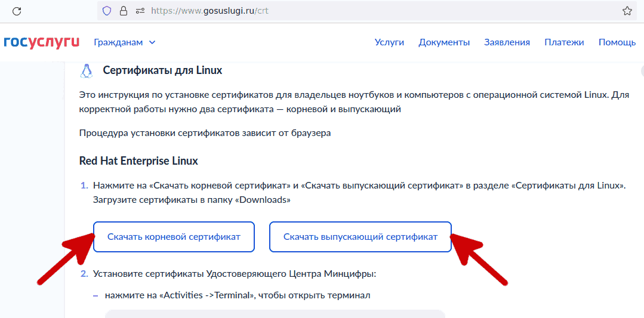This screenshot has height=318, width=644.
Task: Click the Linux penguin icon
Action: pos(87,71)
